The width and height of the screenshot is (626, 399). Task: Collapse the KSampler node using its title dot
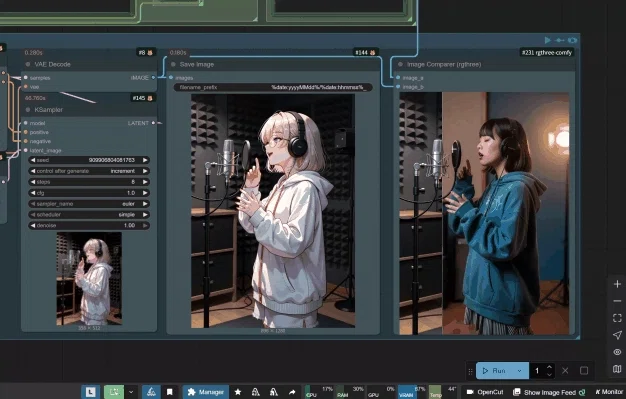pos(28,110)
